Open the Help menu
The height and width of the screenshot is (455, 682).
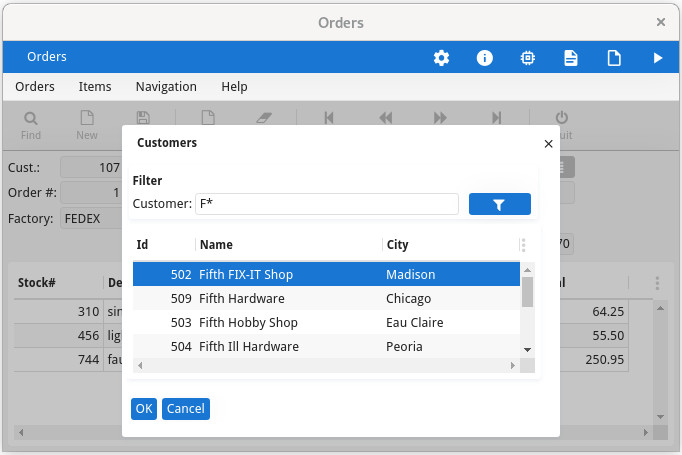pos(234,87)
